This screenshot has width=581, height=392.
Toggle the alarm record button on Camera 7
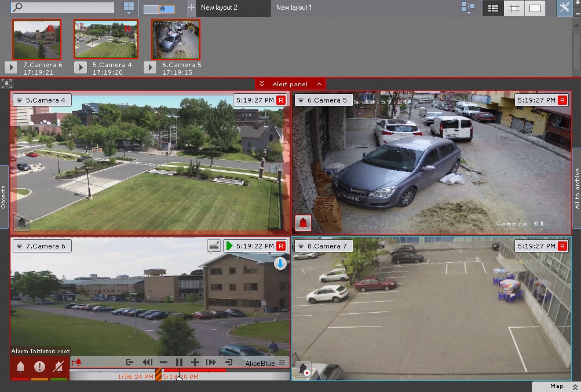tap(303, 369)
